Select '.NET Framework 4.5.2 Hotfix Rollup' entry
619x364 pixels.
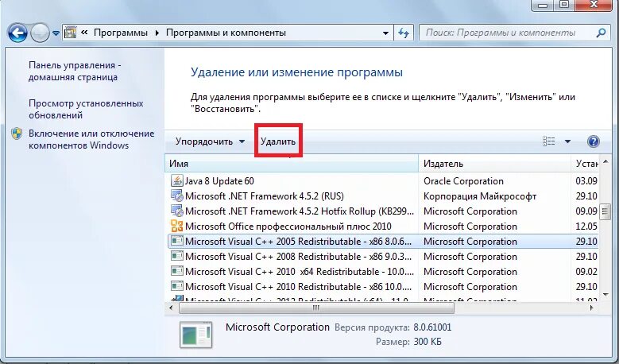pyautogui.click(x=383, y=211)
